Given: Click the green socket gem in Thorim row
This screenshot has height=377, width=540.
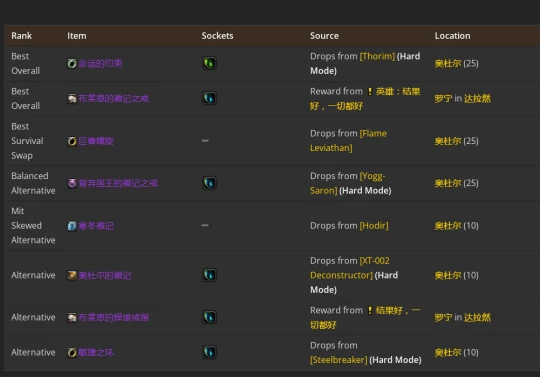Looking at the screenshot, I should (209, 63).
